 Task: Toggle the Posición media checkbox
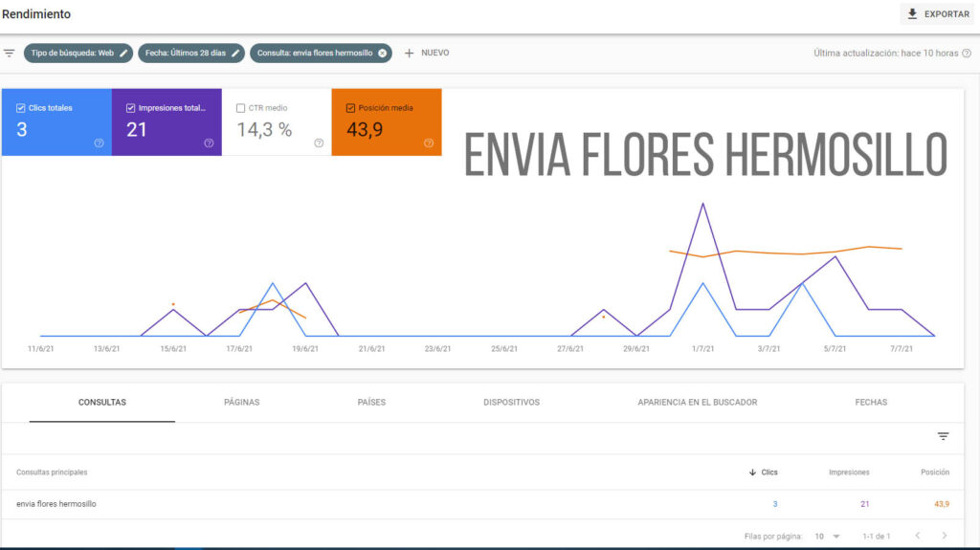pyautogui.click(x=350, y=108)
